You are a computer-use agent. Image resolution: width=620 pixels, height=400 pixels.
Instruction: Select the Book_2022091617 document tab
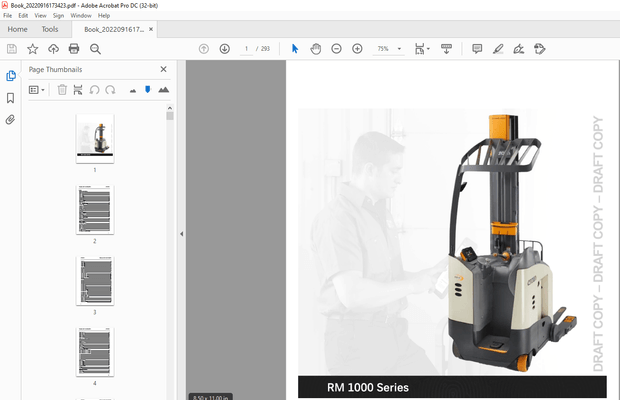pyautogui.click(x=114, y=29)
